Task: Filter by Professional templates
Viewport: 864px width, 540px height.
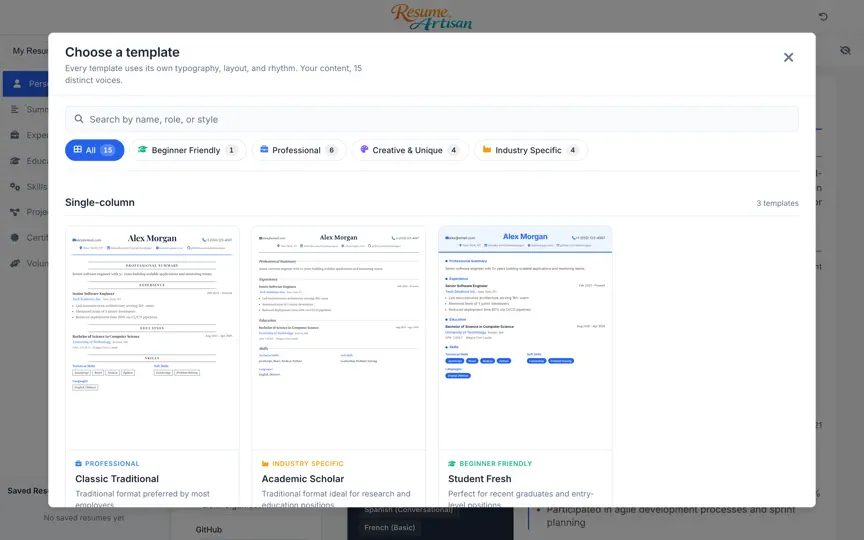Action: click(x=299, y=150)
